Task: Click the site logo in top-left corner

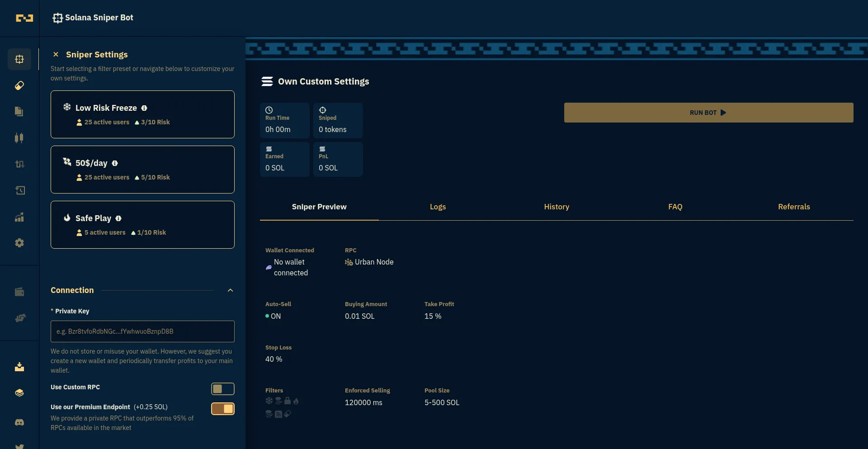Action: 24,18
